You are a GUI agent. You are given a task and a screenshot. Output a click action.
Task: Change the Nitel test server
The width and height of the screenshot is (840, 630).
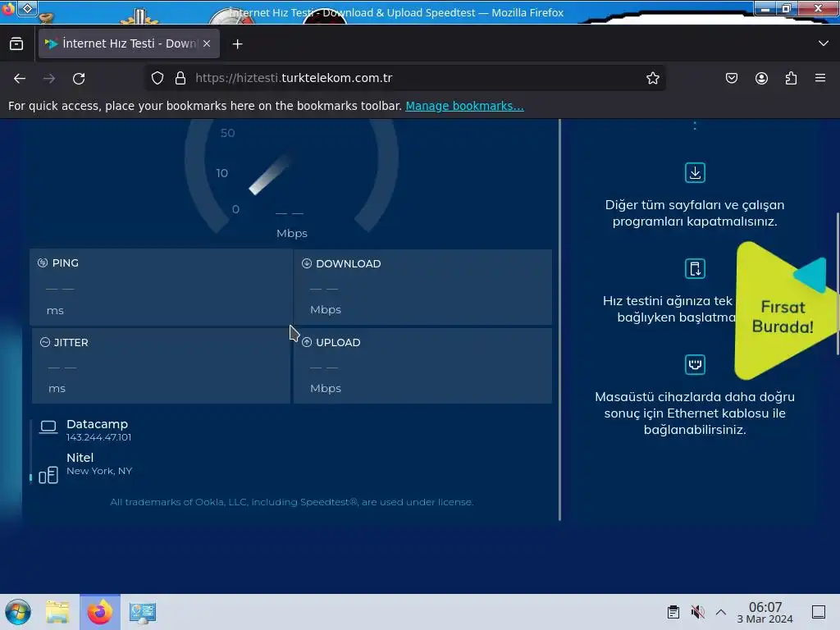80,458
